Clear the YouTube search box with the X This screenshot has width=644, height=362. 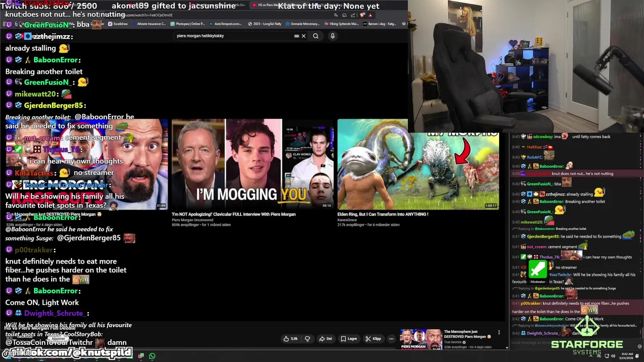click(303, 36)
